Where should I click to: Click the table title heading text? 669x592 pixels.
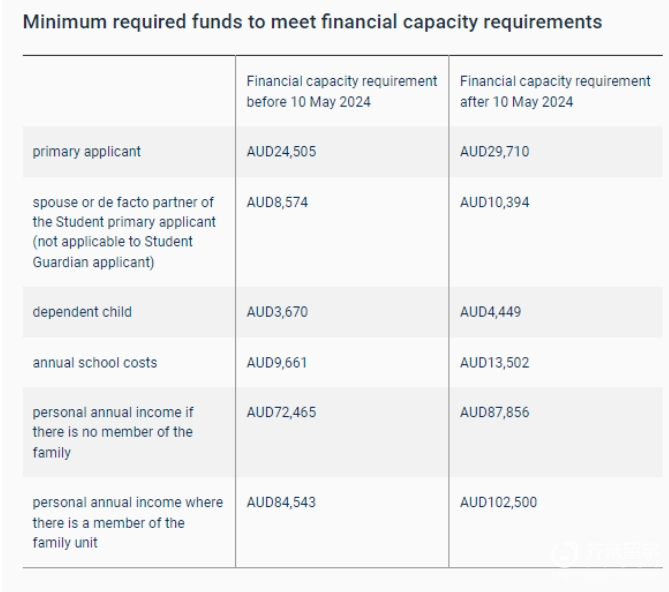pos(312,22)
